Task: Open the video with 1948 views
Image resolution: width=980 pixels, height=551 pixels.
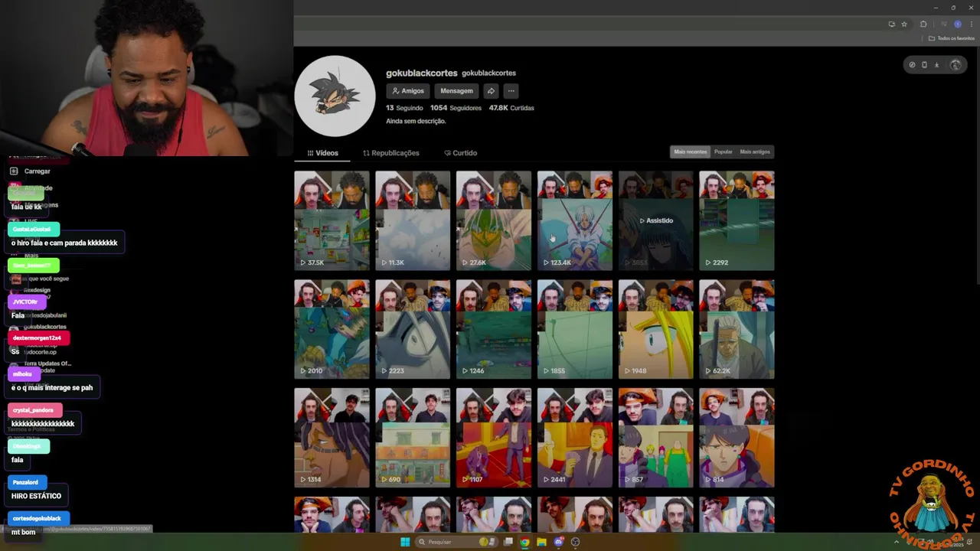Action: 656,329
